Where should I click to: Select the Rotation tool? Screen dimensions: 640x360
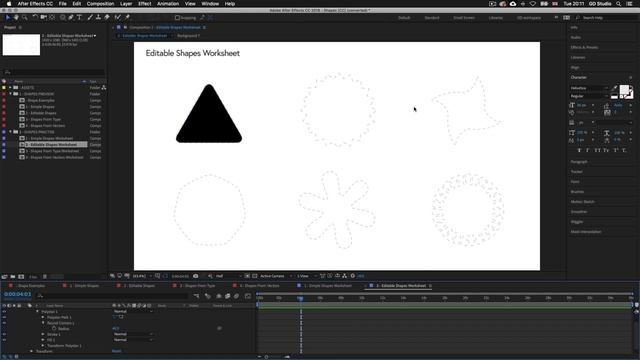[35, 18]
